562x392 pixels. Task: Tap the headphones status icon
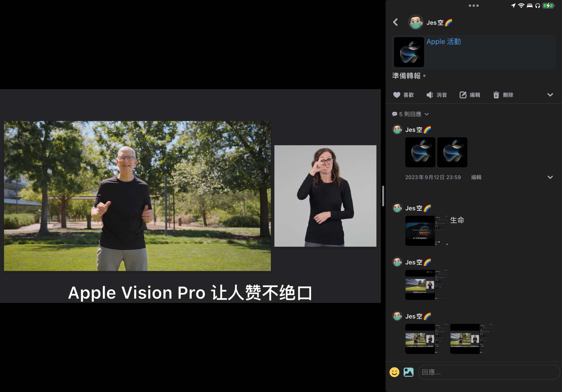[538, 5]
